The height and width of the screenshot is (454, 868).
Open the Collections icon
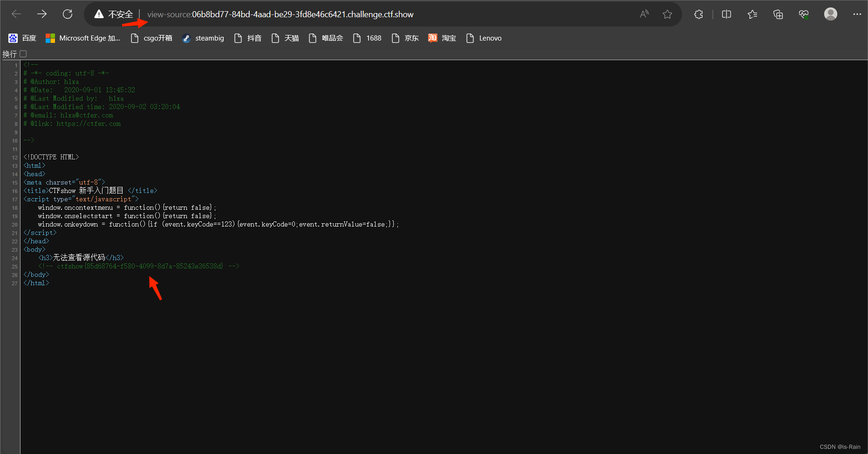click(778, 14)
